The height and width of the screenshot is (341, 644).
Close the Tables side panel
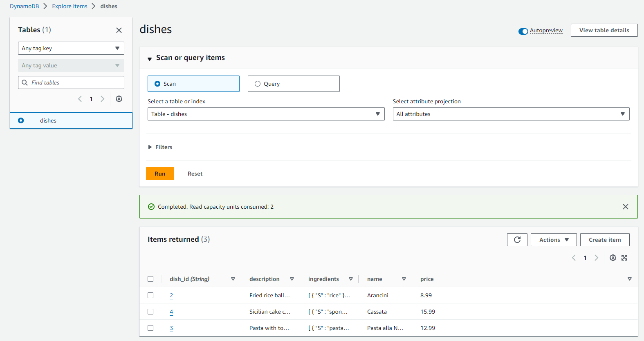pos(119,30)
